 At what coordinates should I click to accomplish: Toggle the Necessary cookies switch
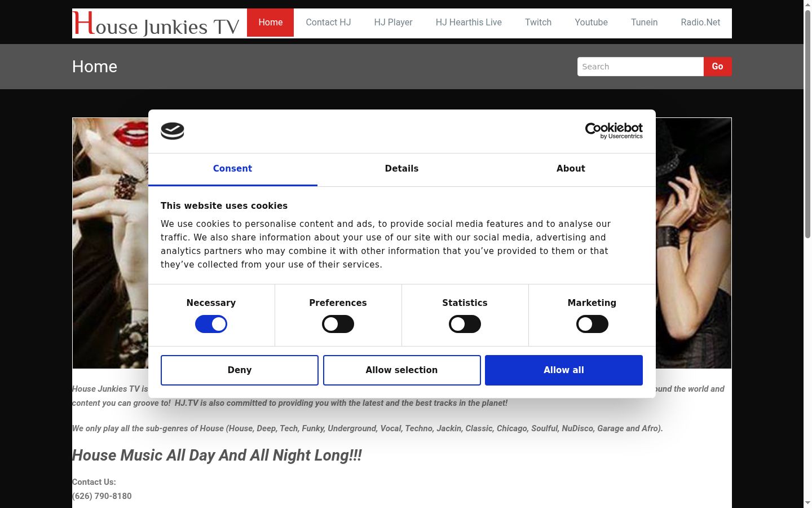pyautogui.click(x=211, y=324)
